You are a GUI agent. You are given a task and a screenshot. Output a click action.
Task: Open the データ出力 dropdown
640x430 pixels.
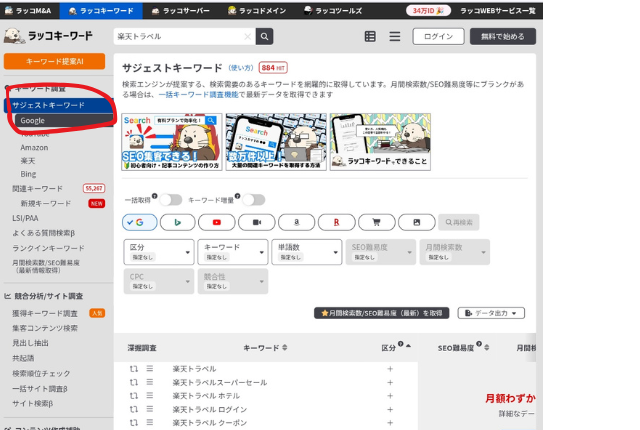coord(491,313)
